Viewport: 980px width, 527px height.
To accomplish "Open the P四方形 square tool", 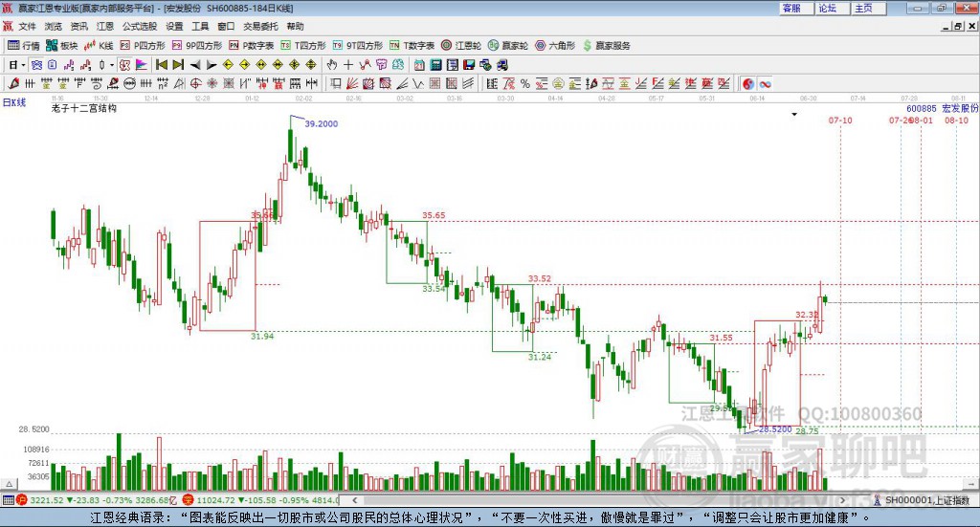I will (x=143, y=46).
